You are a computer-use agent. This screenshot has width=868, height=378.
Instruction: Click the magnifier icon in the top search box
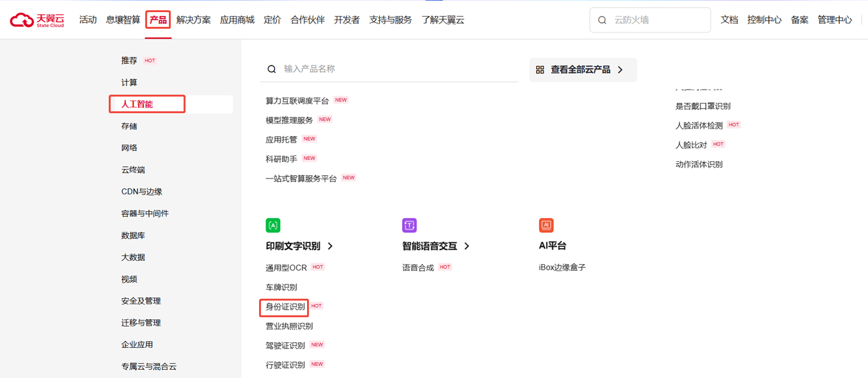pyautogui.click(x=602, y=20)
